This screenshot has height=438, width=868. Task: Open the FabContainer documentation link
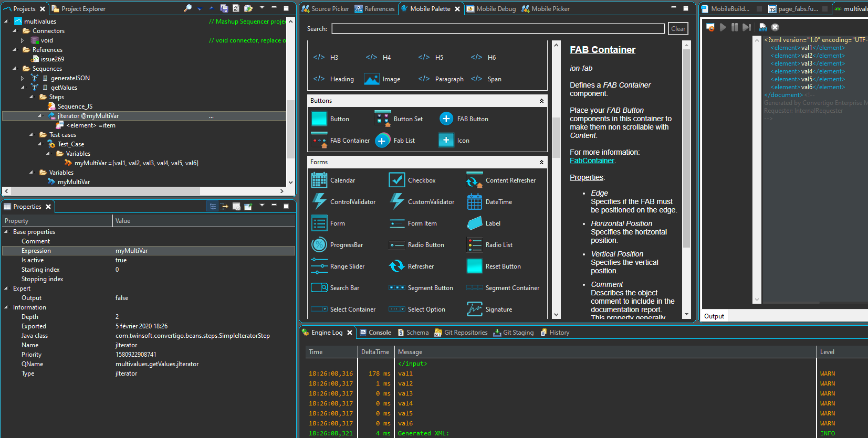pyautogui.click(x=592, y=161)
